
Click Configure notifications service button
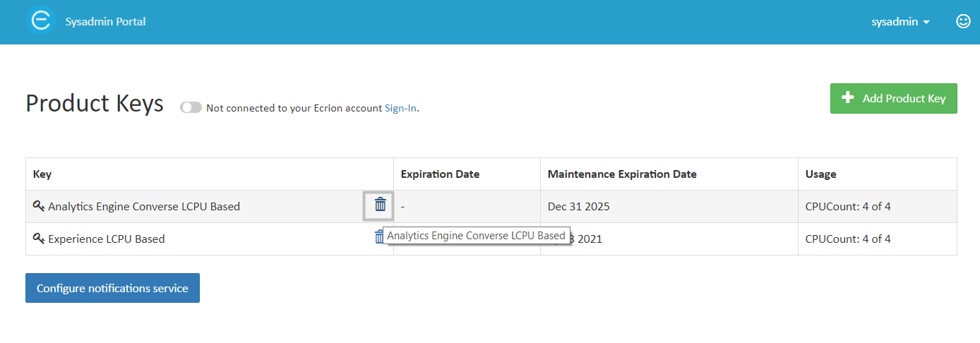(112, 288)
